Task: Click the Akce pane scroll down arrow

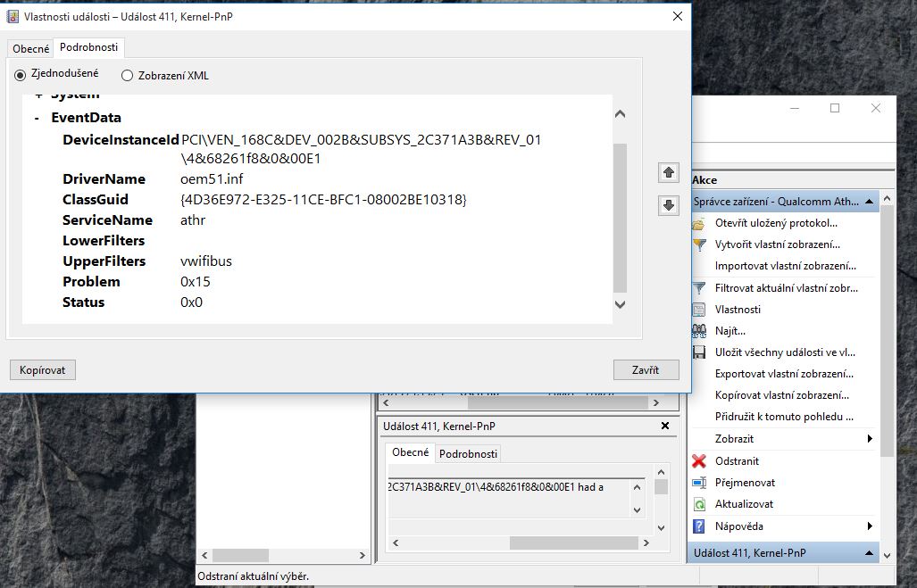Action: coord(888,555)
